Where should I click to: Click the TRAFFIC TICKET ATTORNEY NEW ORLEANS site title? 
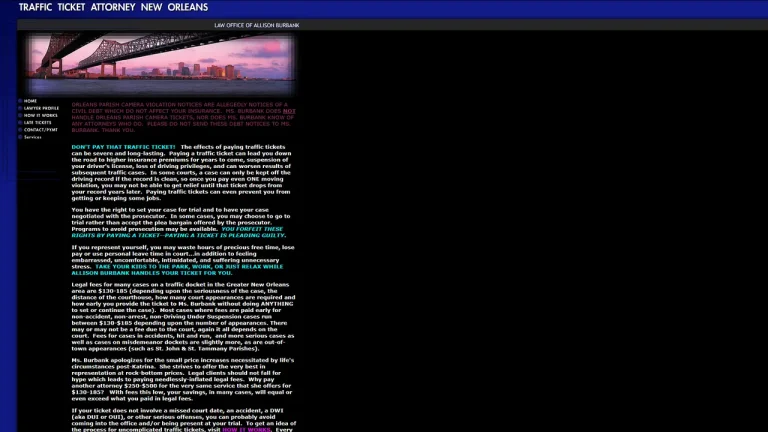[x=113, y=7]
